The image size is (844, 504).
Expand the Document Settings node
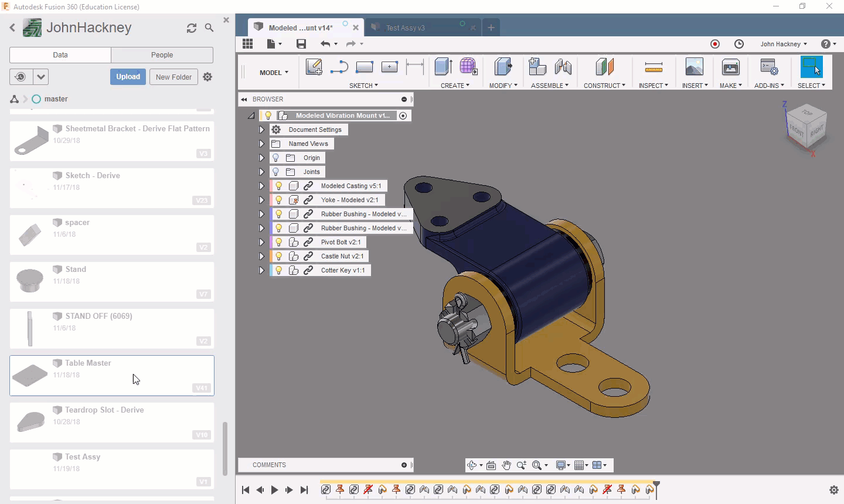[261, 130]
